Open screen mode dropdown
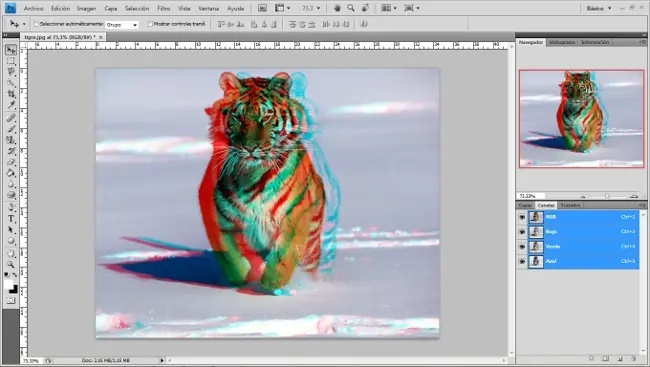The width and height of the screenshot is (650, 367). point(412,8)
